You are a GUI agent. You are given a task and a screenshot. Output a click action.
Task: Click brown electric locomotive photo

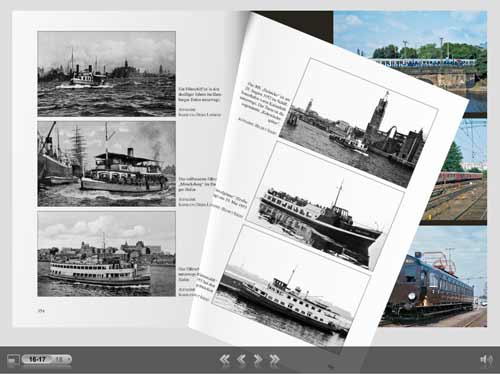click(x=433, y=277)
